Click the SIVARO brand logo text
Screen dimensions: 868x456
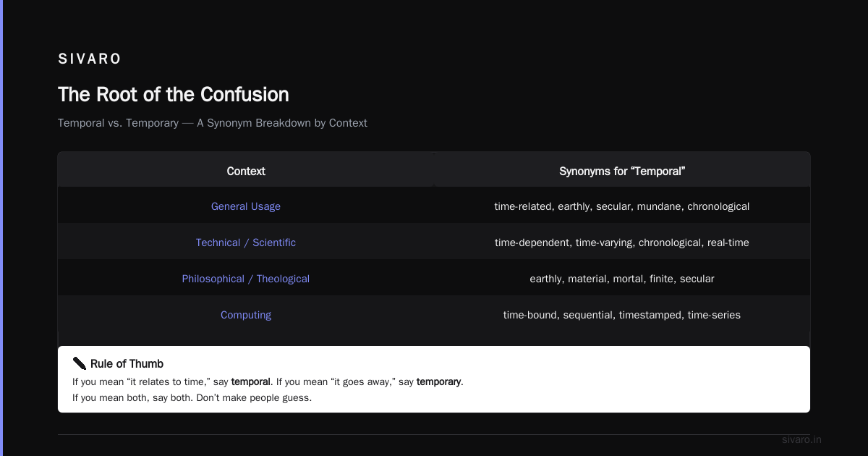pos(90,59)
